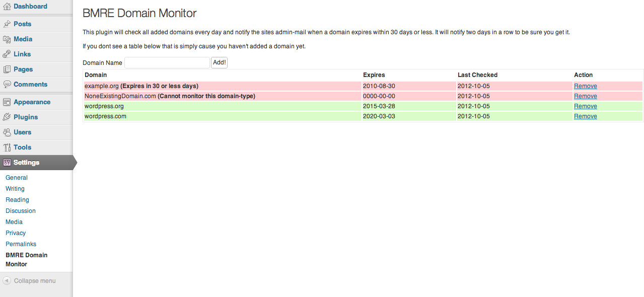Click the Domain column header
644x297 pixels.
96,75
